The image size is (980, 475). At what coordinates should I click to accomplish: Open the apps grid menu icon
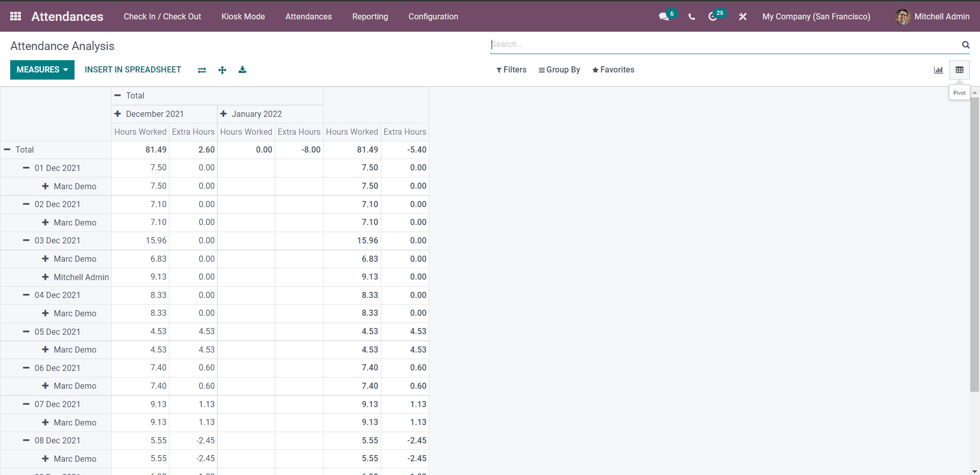[15, 16]
